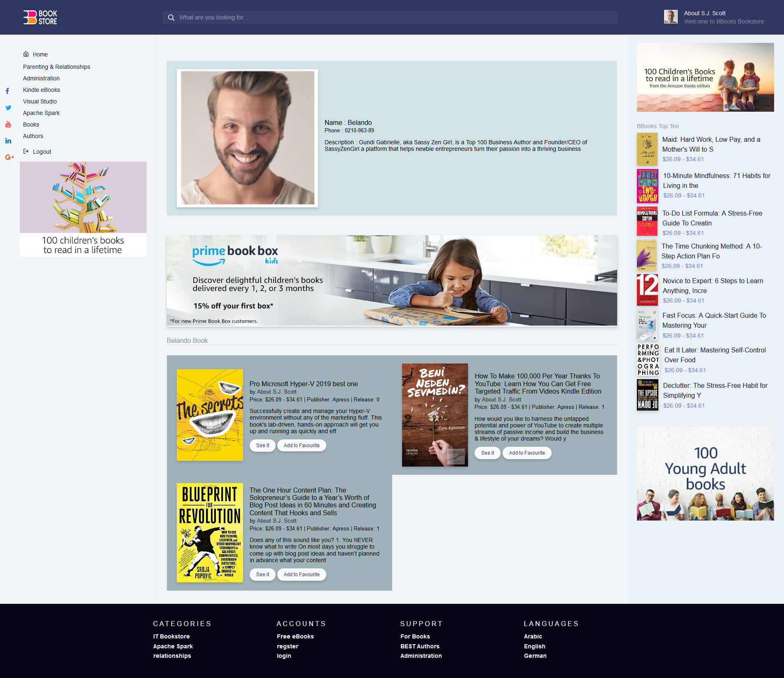This screenshot has height=678, width=784.
Task: Add Pro Microsoft Hyper-V to favourites
Action: point(302,446)
